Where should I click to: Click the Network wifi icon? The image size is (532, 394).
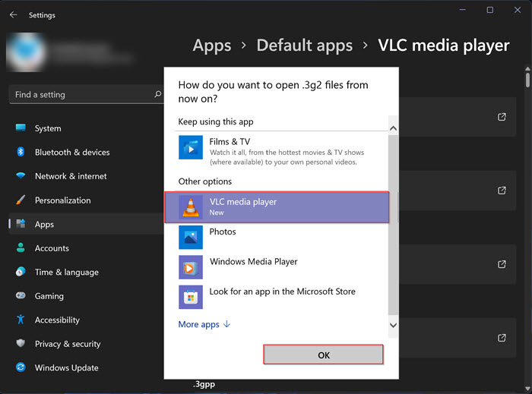(21, 175)
